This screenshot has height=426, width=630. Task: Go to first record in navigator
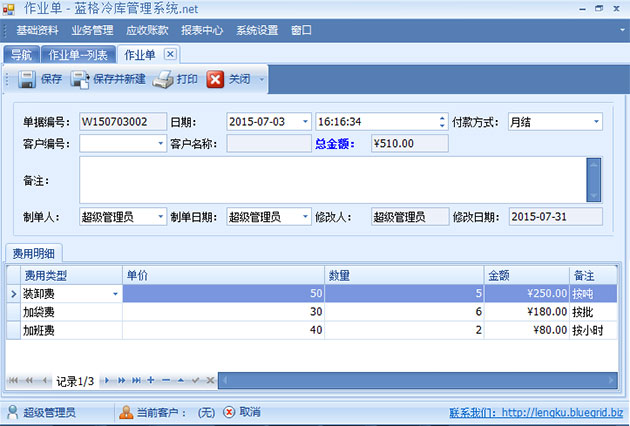[15, 381]
